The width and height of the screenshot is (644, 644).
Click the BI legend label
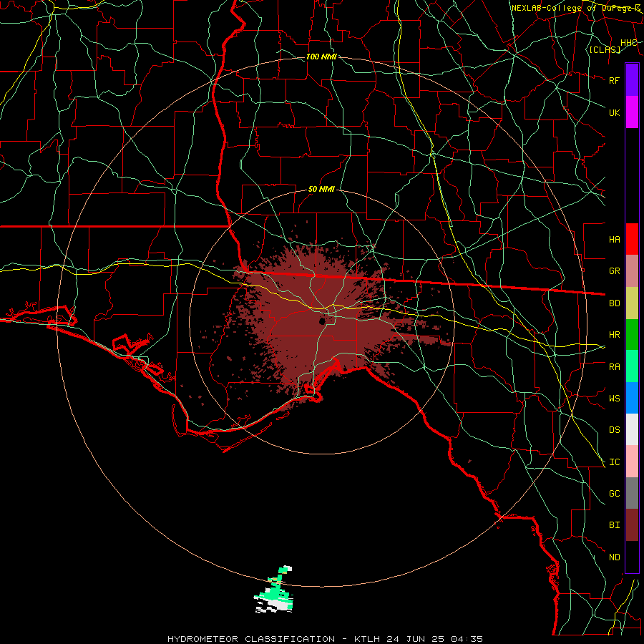tap(614, 525)
